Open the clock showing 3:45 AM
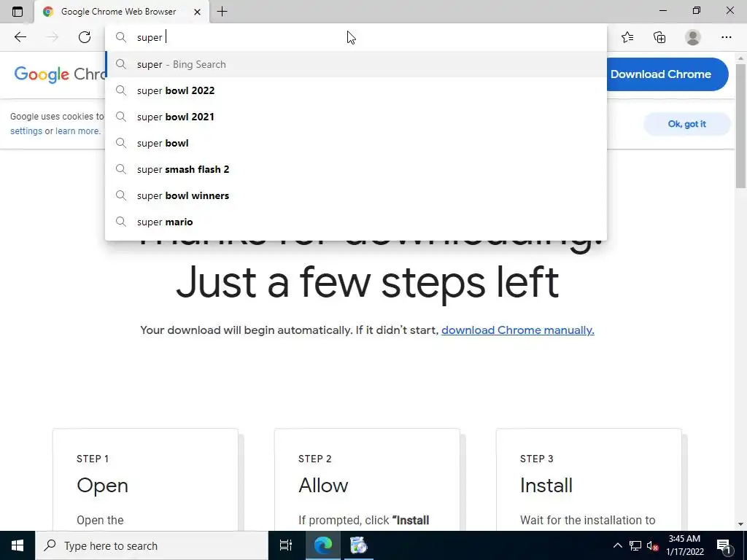The width and height of the screenshot is (747, 560). point(684,545)
